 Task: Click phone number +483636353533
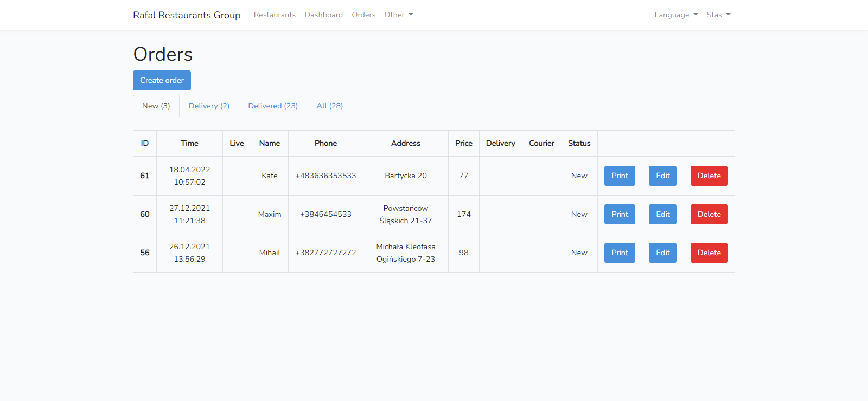325,176
